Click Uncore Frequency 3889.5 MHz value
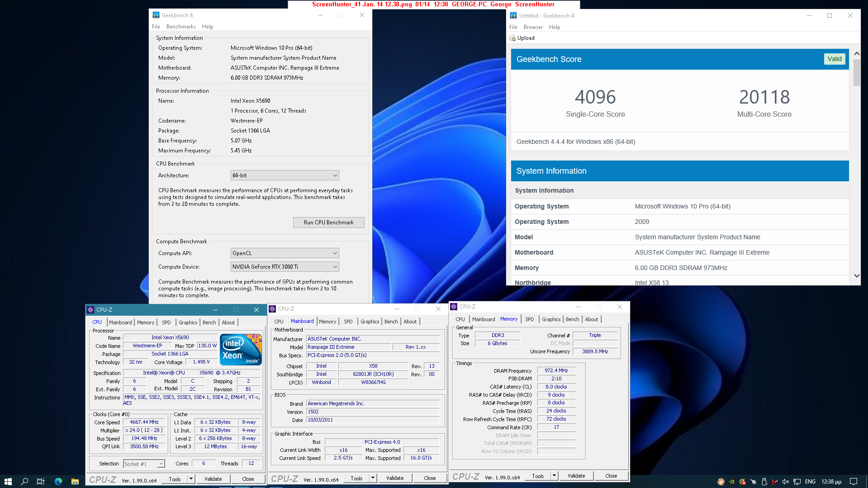Viewport: 868px width, 488px height. pyautogui.click(x=595, y=352)
